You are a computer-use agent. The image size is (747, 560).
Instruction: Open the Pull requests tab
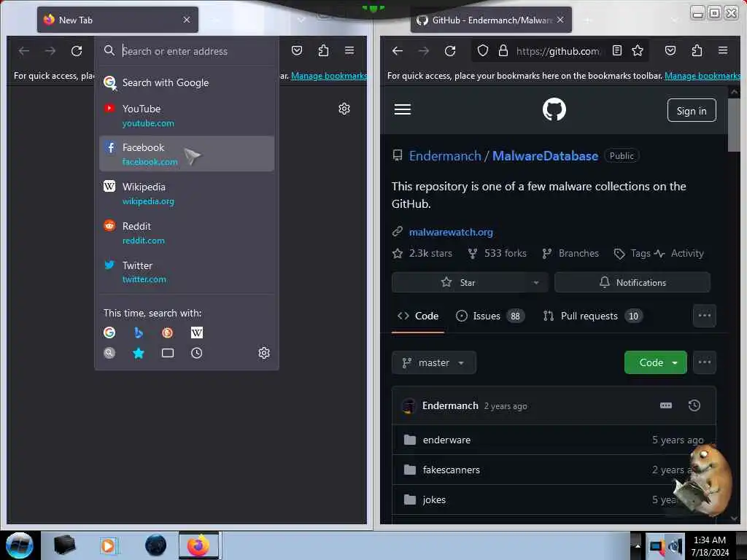pos(593,316)
